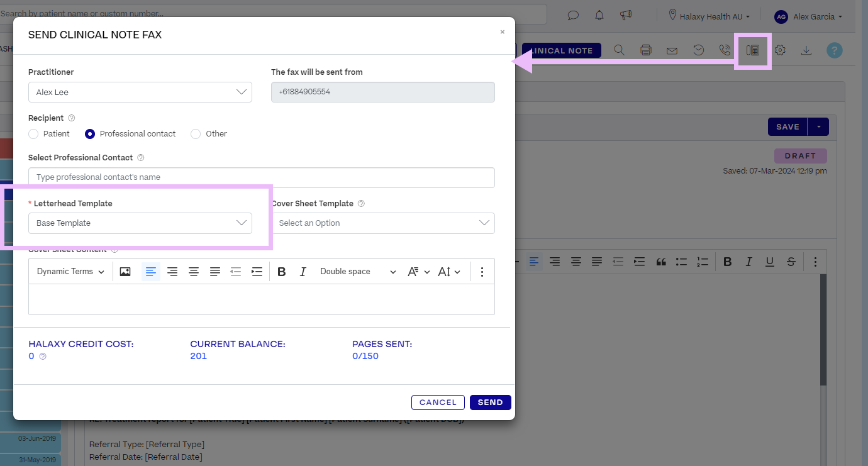868x466 pixels.
Task: Open the Cover Sheet Template dropdown
Action: pyautogui.click(x=383, y=223)
